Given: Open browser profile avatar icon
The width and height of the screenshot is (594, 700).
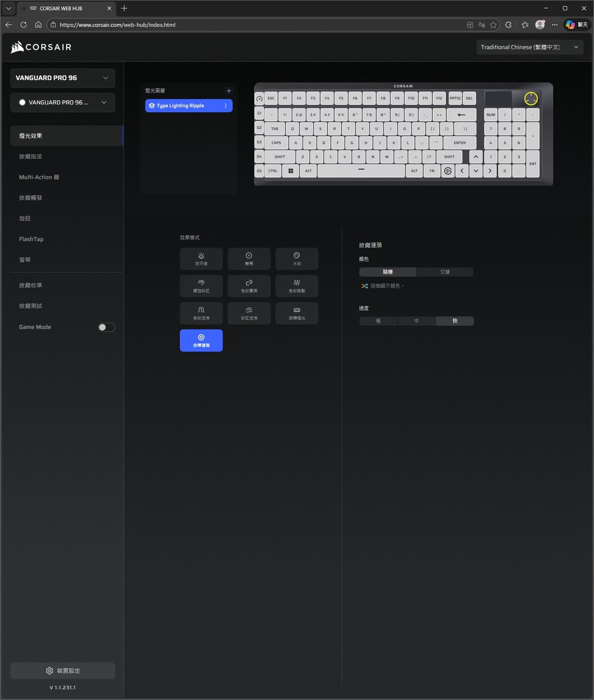Looking at the screenshot, I should (x=540, y=25).
